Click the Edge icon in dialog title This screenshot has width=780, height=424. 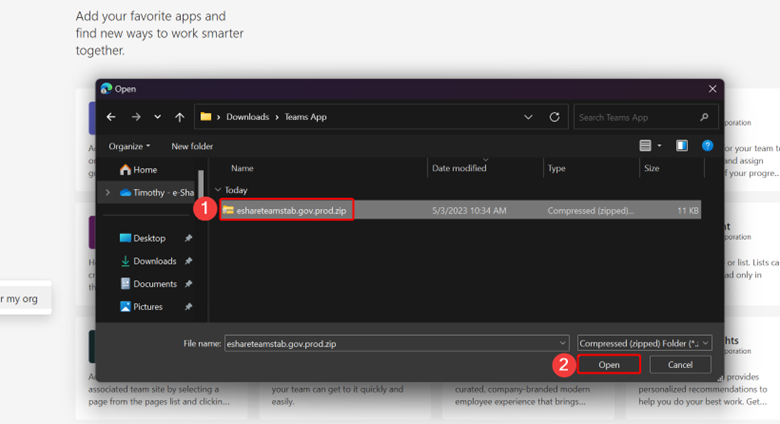pos(106,89)
